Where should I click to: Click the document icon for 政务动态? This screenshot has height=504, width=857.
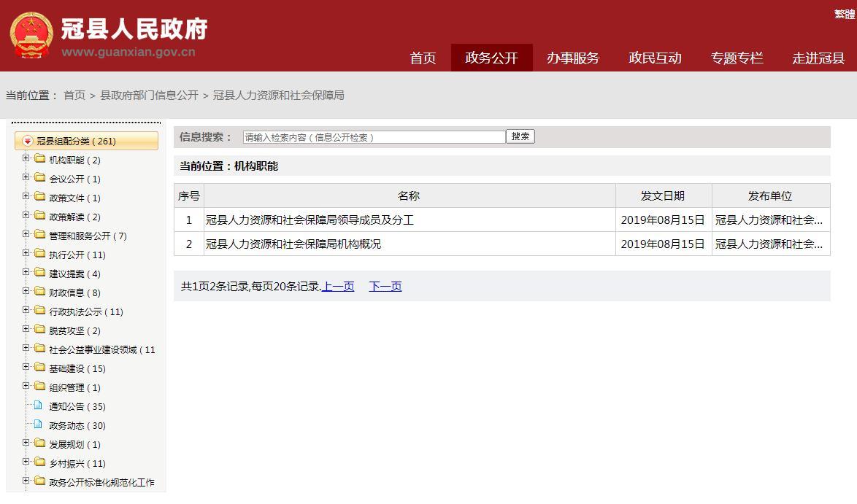[38, 424]
